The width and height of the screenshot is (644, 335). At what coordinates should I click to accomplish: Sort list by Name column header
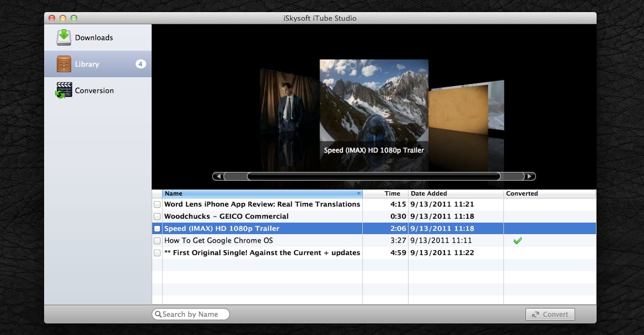pyautogui.click(x=262, y=193)
